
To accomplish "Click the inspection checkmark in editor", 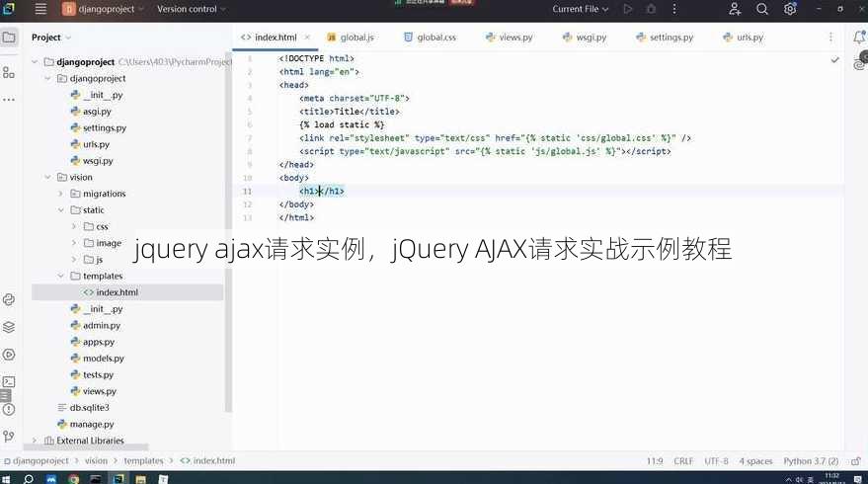I will [834, 60].
